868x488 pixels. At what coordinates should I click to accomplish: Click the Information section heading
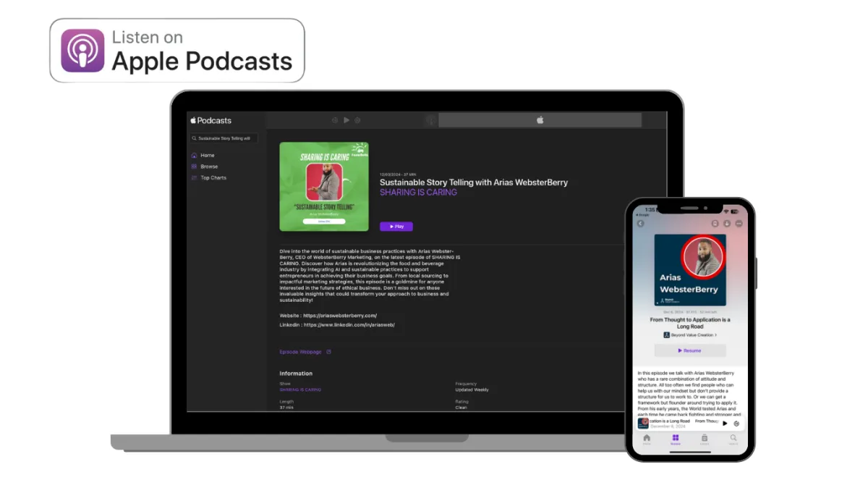tap(297, 374)
